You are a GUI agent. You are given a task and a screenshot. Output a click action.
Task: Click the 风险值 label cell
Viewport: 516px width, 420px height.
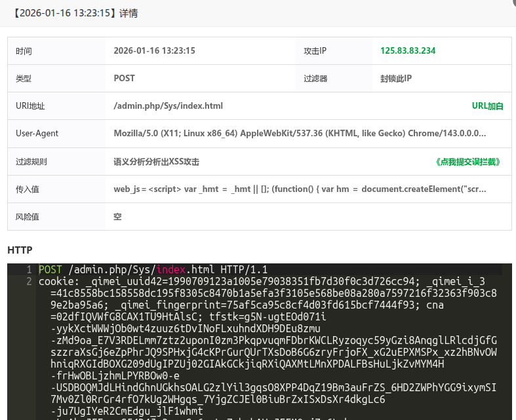(56, 217)
